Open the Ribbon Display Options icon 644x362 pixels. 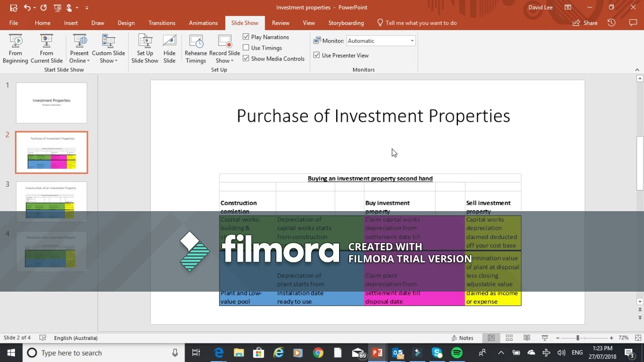pyautogui.click(x=568, y=8)
